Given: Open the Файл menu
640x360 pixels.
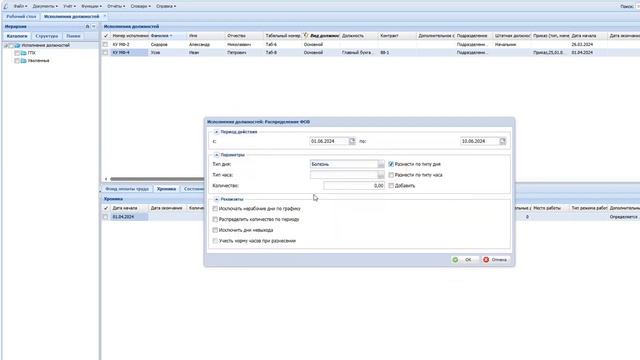Looking at the screenshot, I should pyautogui.click(x=20, y=6).
